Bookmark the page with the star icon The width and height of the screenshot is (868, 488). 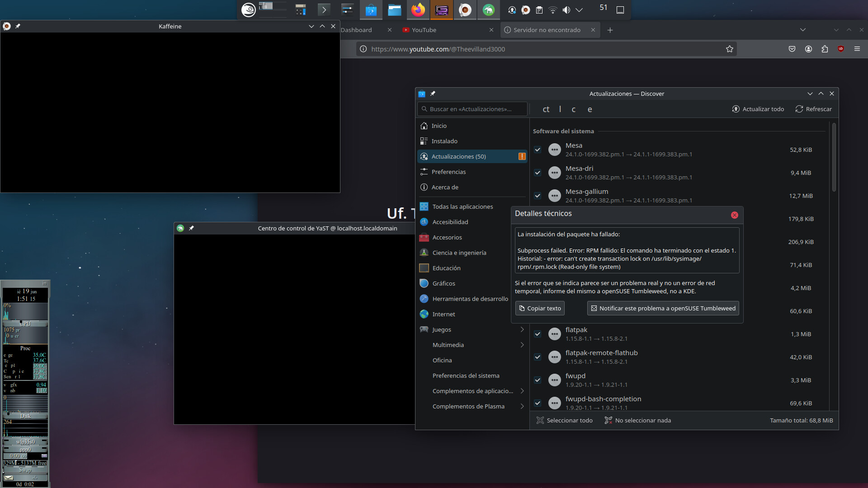[729, 49]
